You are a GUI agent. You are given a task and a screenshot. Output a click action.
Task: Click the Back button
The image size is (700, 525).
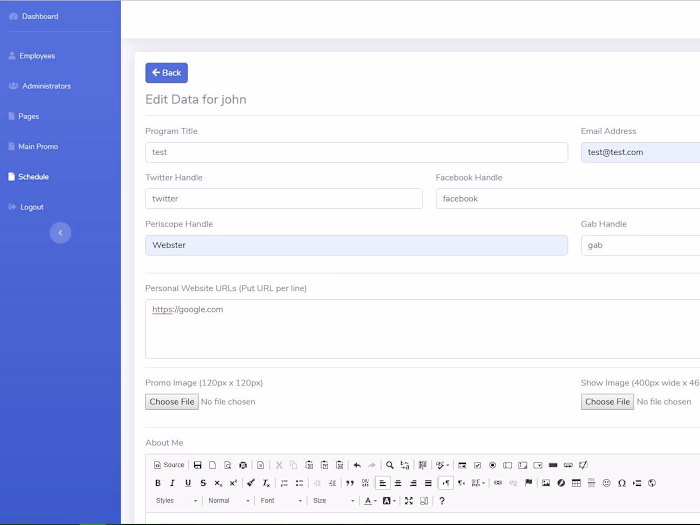167,73
